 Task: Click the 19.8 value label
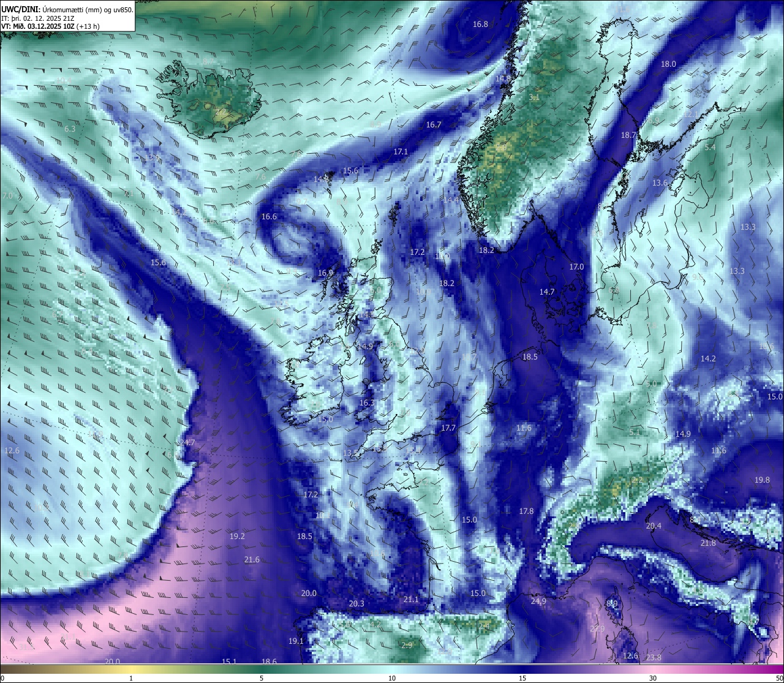[x=762, y=480]
